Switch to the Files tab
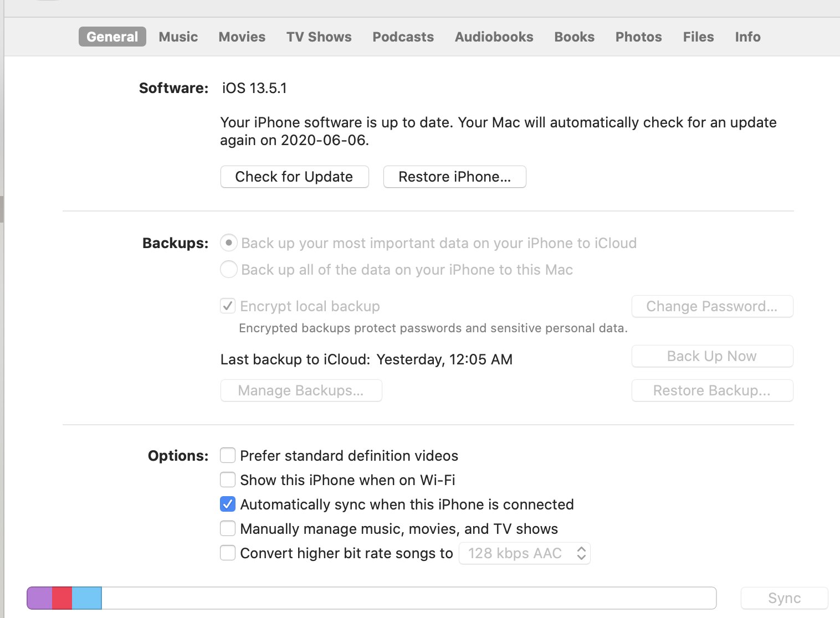This screenshot has height=618, width=840. pyautogui.click(x=698, y=37)
